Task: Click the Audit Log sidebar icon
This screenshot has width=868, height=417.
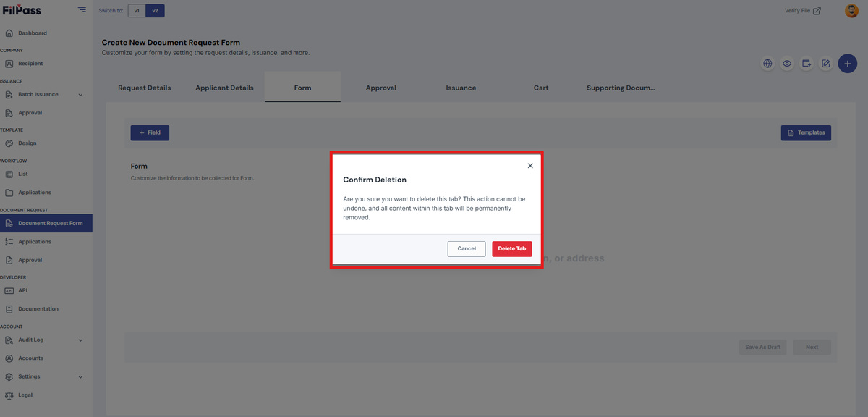Action: (9, 340)
